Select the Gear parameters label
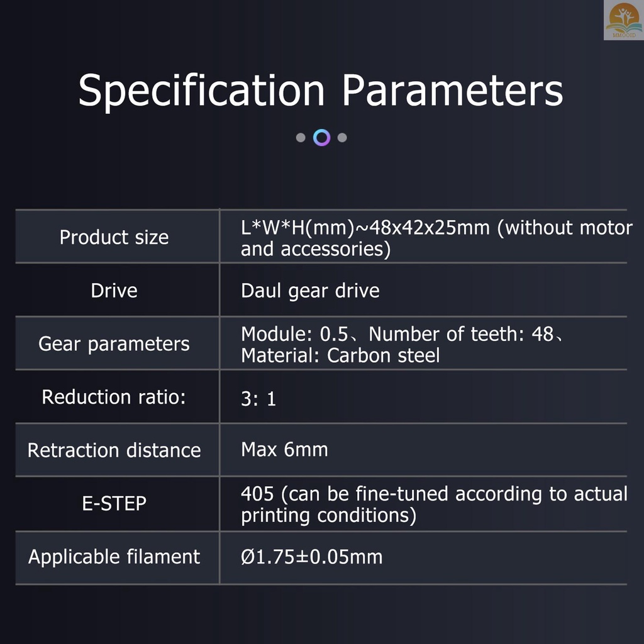 (x=114, y=344)
